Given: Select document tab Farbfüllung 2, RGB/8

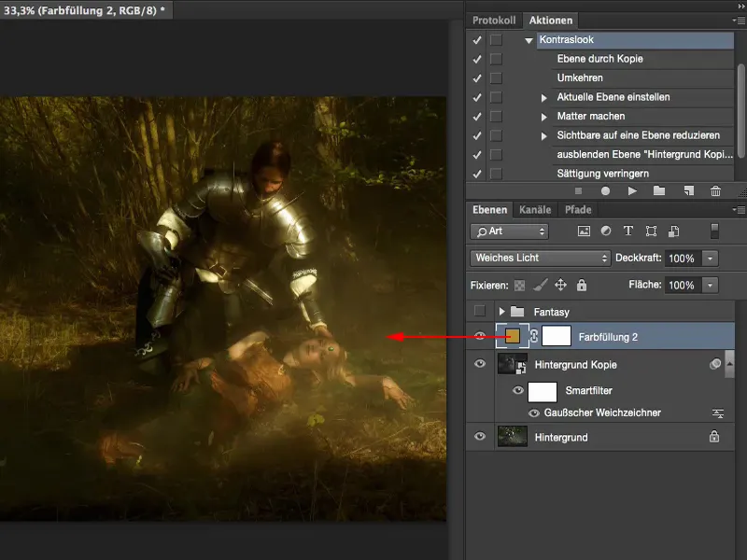Looking at the screenshot, I should [x=86, y=10].
